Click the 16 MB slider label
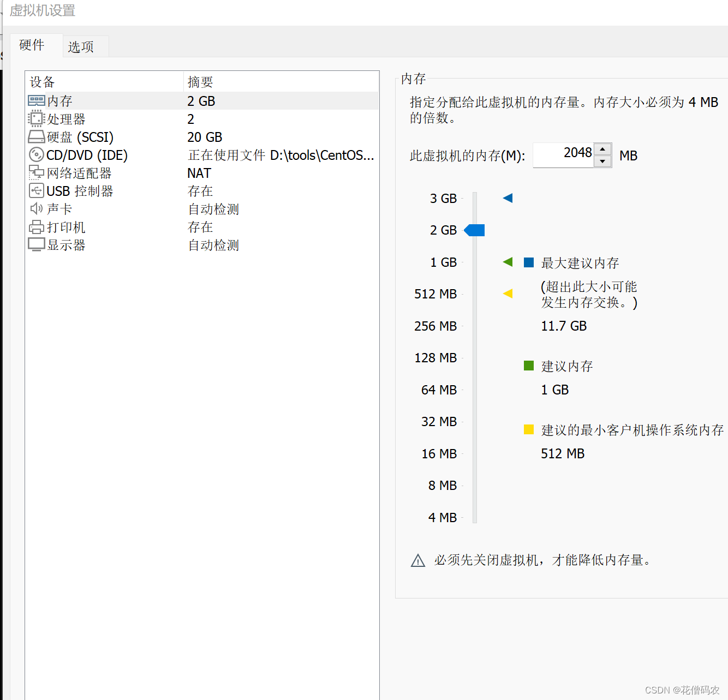This screenshot has width=728, height=700. point(439,454)
